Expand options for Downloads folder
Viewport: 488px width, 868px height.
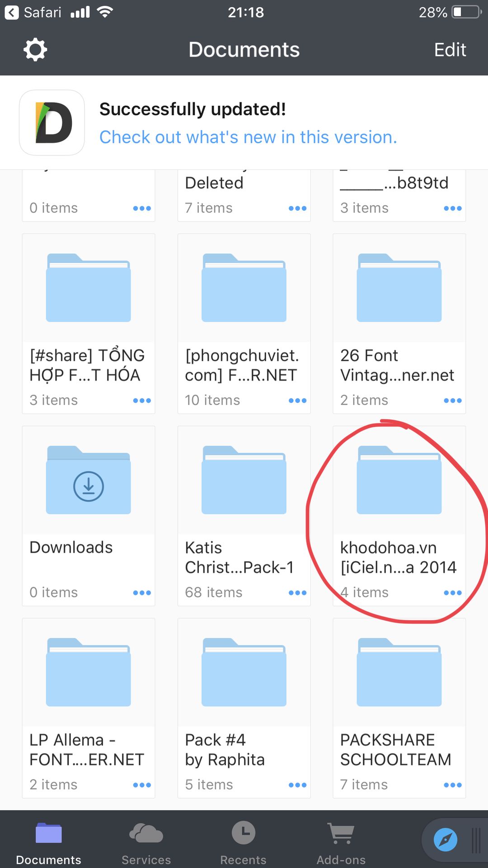tap(142, 593)
